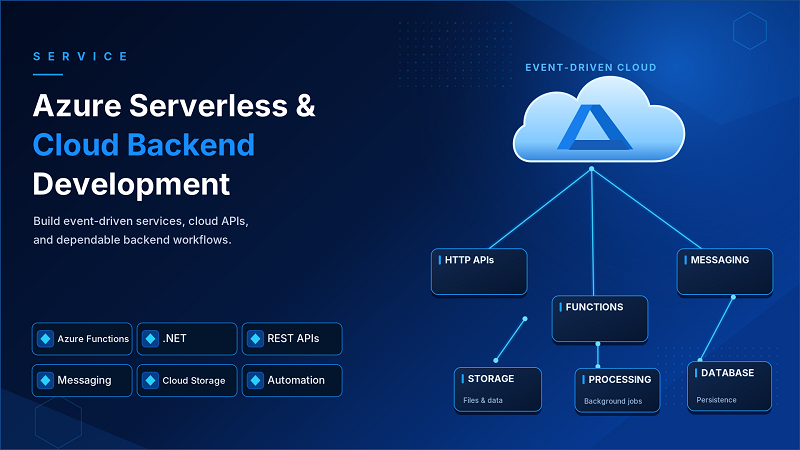Click the Development heading word

coord(132,185)
